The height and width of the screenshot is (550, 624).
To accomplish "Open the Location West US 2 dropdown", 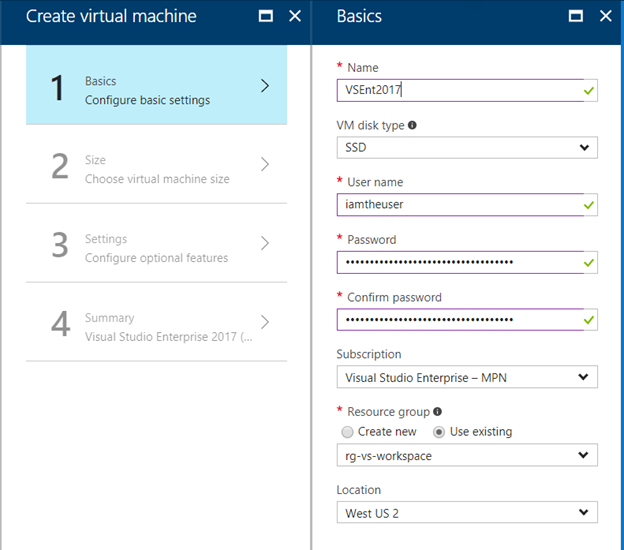I will [x=466, y=513].
